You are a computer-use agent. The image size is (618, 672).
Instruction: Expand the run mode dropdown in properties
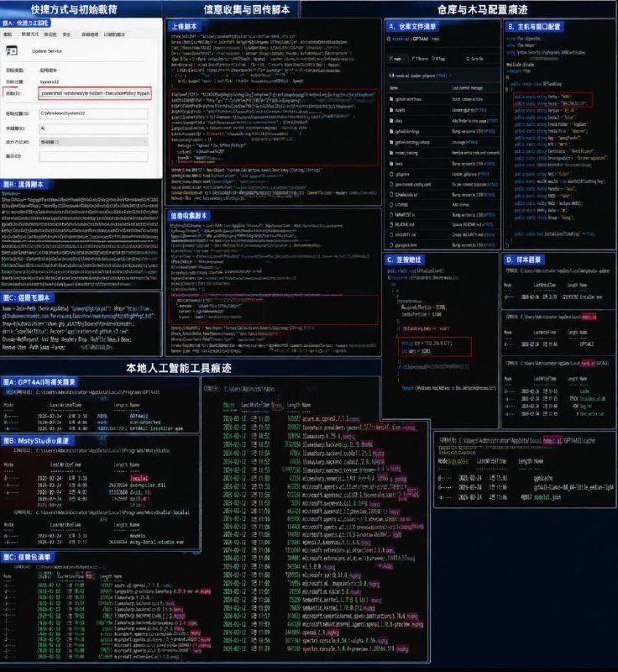(x=93, y=142)
